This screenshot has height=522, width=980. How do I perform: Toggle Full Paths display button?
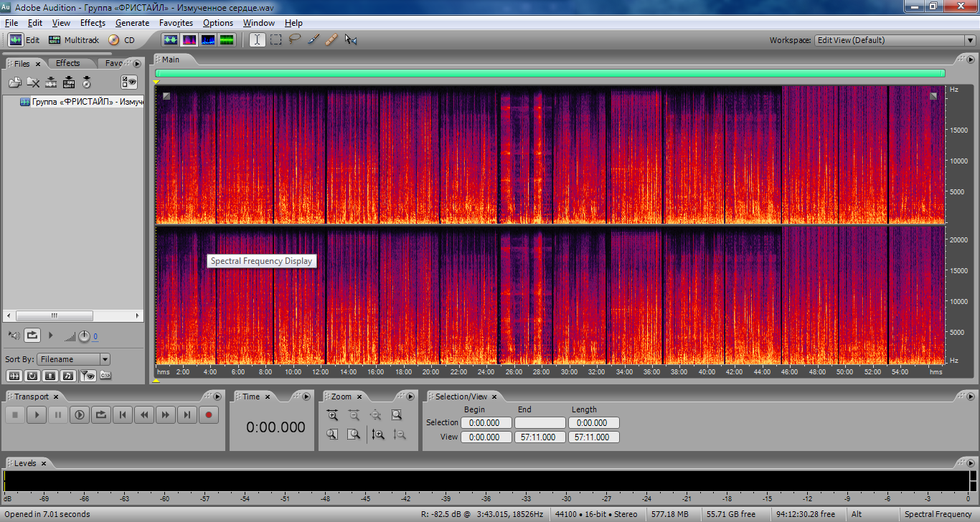pos(105,375)
